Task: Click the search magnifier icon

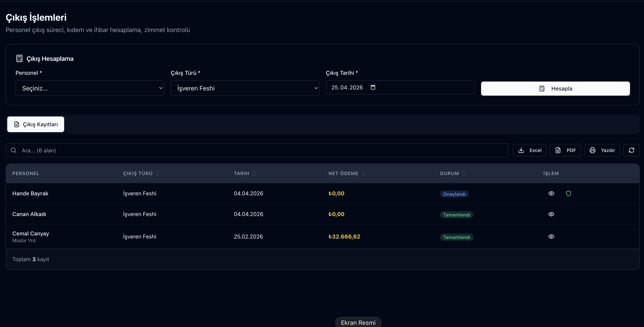Action: pos(14,150)
